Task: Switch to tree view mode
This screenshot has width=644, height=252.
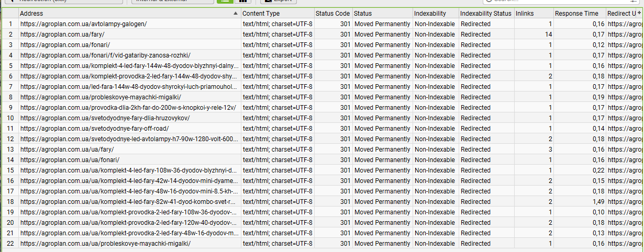Action: click(x=242, y=2)
